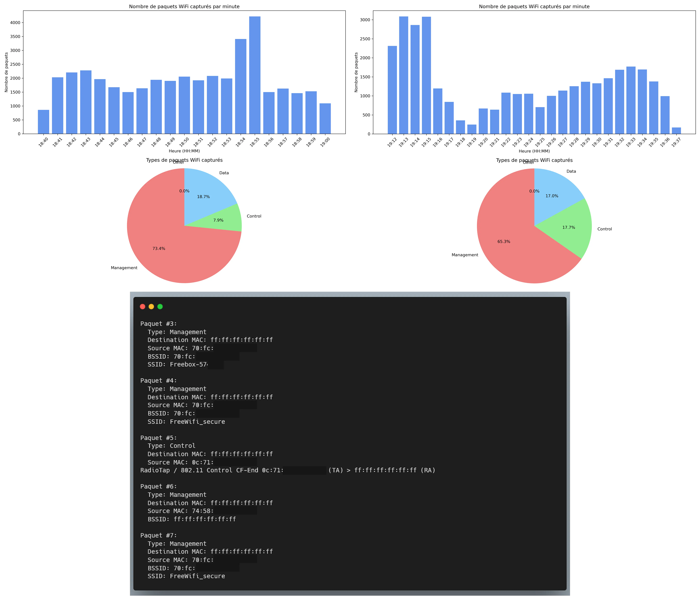Click the 'RadioTap / 802.11 Control CF-End' line
Screen dimensions: 700x597
(288, 470)
